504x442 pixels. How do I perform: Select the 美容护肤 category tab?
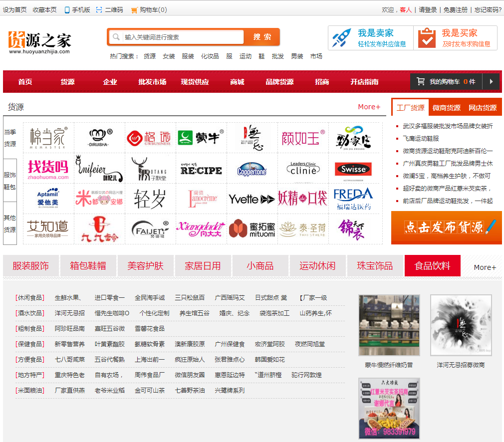click(x=146, y=266)
